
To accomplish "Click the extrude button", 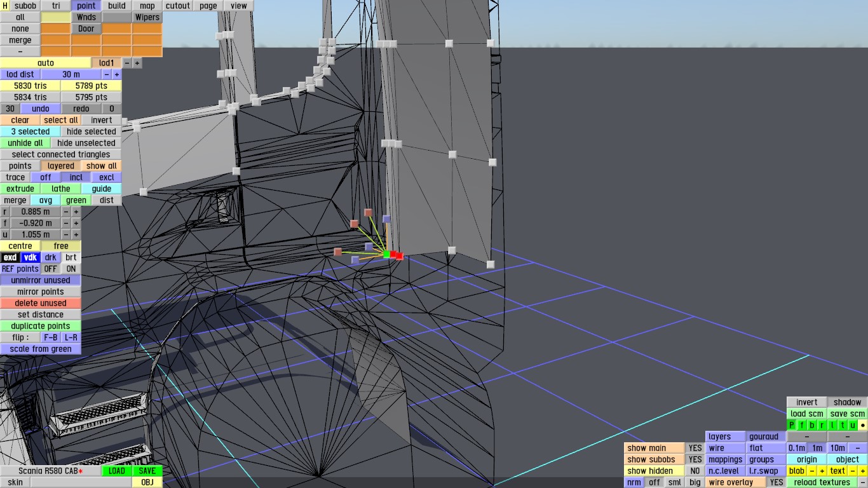I will tap(20, 189).
